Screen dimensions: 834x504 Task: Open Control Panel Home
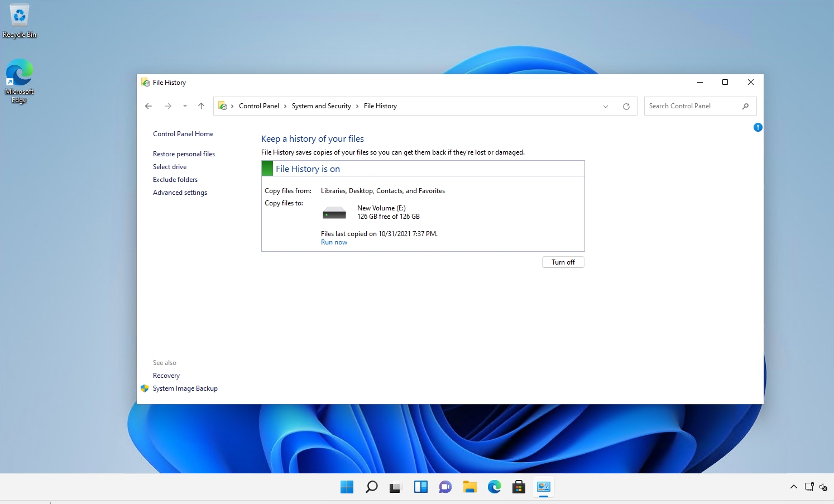click(183, 134)
